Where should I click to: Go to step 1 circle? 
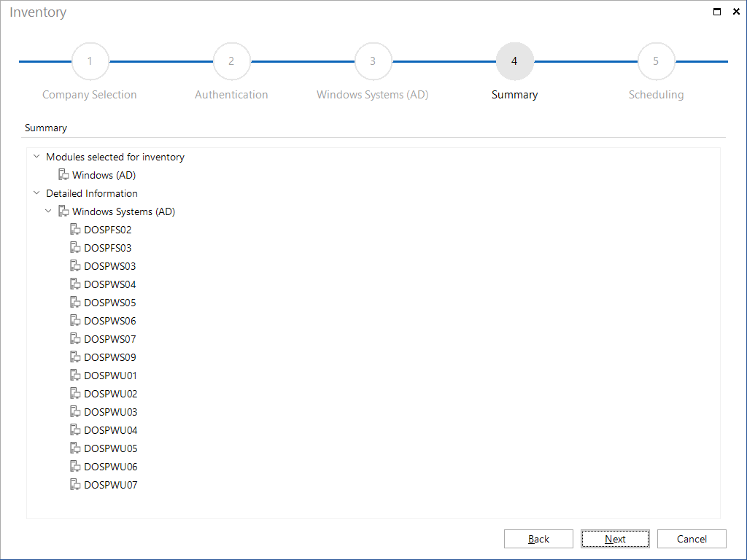[x=90, y=61]
